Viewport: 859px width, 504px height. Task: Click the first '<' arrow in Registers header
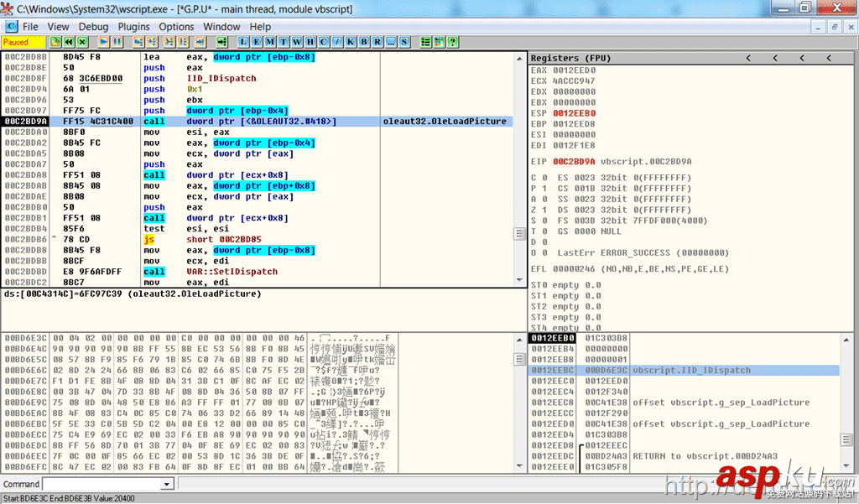tap(748, 58)
